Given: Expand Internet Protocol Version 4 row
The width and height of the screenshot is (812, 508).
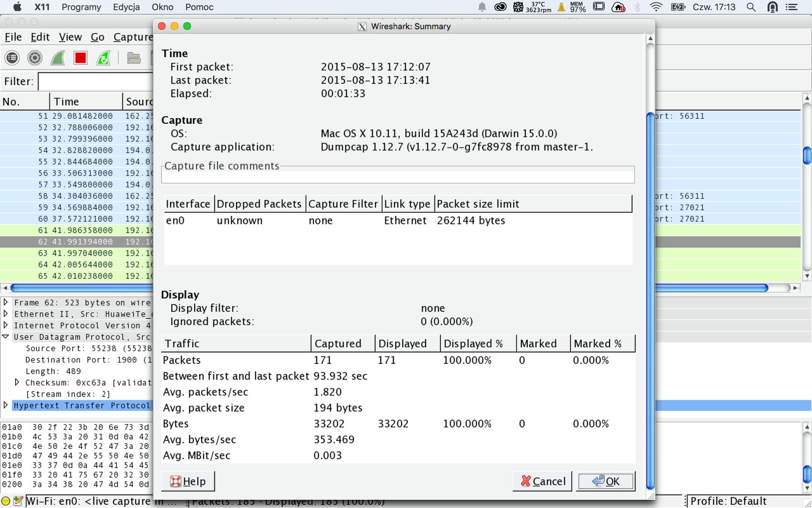Looking at the screenshot, I should (x=6, y=325).
